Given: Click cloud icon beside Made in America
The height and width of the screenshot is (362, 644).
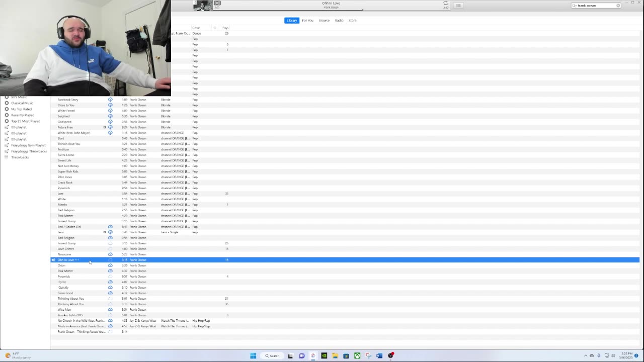Looking at the screenshot, I should pyautogui.click(x=110, y=326).
